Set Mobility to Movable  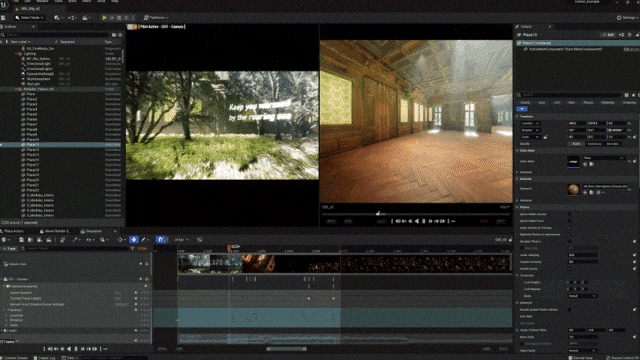point(613,144)
